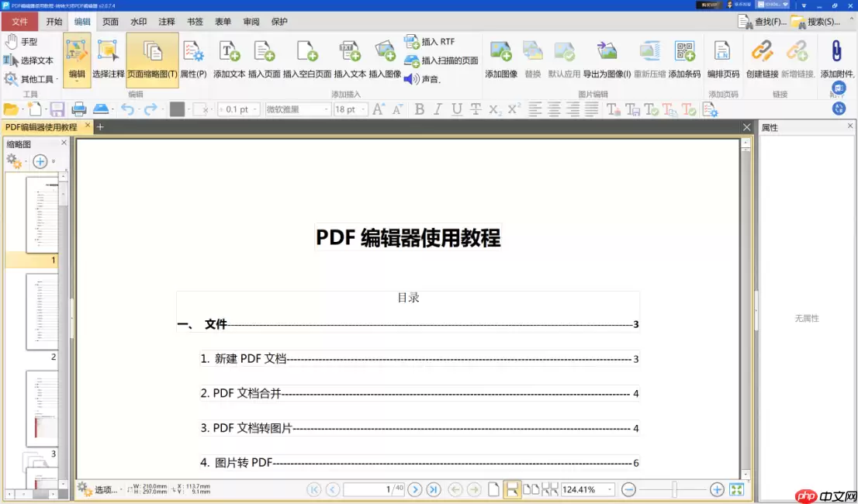
Task: Open the 微软雅黑 font family dropdown
Action: (297, 109)
